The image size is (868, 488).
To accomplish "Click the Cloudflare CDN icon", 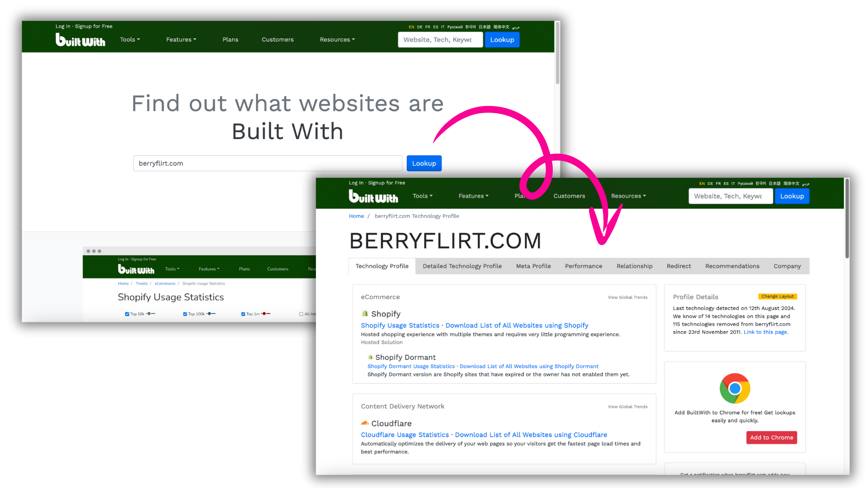I will click(x=364, y=423).
